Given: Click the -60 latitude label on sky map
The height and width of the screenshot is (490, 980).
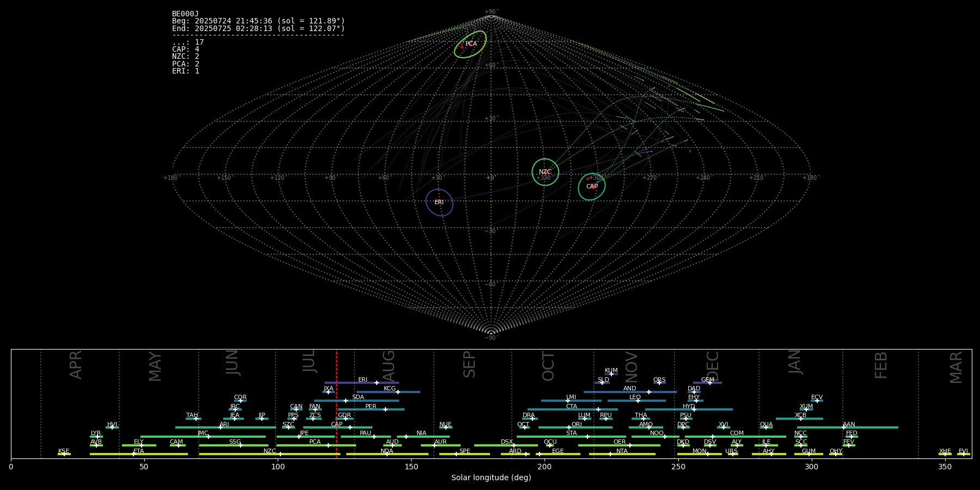Looking at the screenshot, I should tap(491, 285).
